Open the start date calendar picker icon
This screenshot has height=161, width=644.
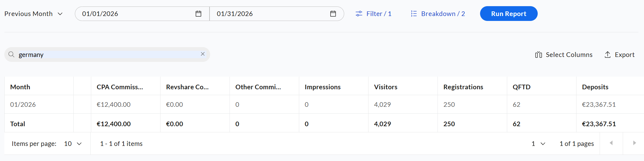[198, 14]
